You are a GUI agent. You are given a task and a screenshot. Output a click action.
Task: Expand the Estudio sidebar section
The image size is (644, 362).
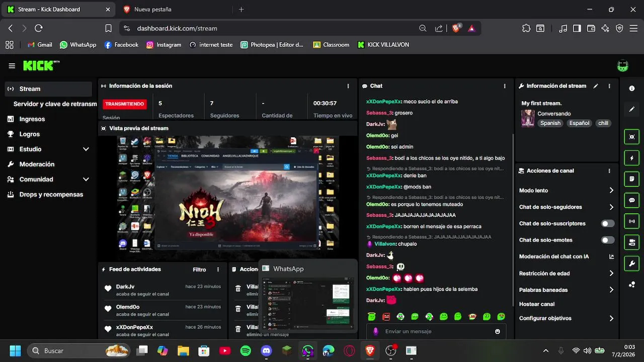tap(86, 149)
